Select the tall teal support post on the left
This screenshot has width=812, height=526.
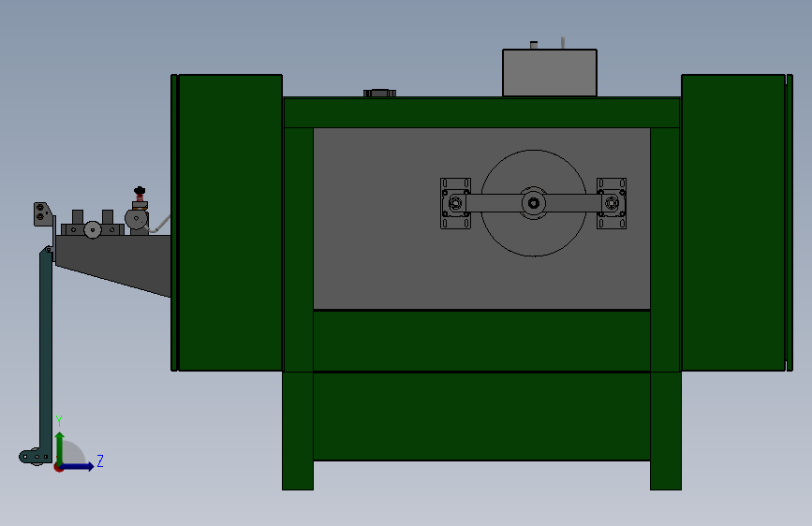(x=46, y=352)
